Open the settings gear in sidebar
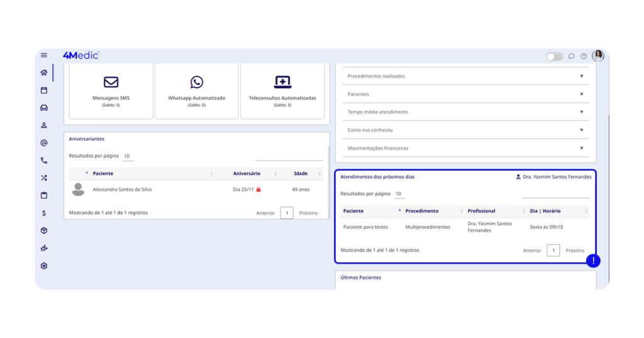 tap(44, 266)
